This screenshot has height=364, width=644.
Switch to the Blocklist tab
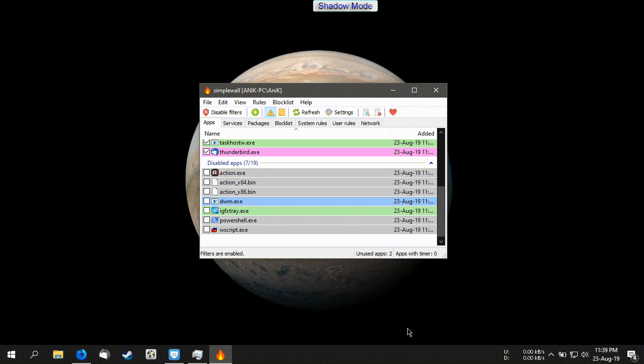tap(284, 123)
